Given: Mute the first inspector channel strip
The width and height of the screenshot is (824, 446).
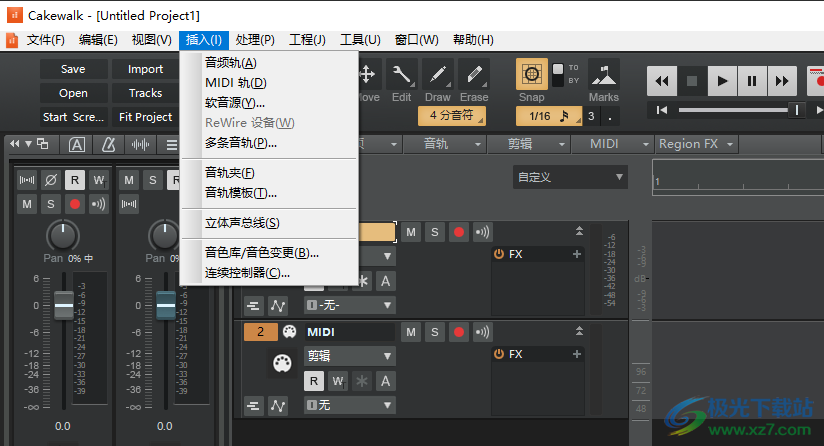Looking at the screenshot, I should (x=27, y=204).
